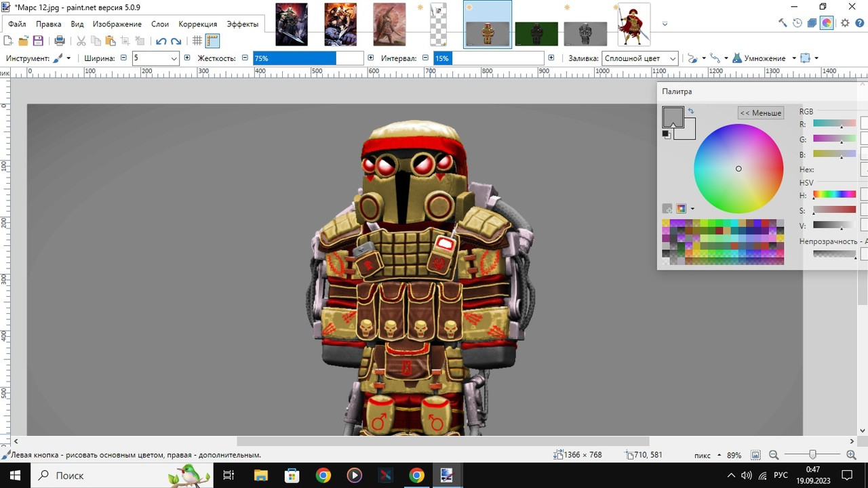This screenshot has width=868, height=488.
Task: Adjust the H hue slider
Action: [x=835, y=195]
